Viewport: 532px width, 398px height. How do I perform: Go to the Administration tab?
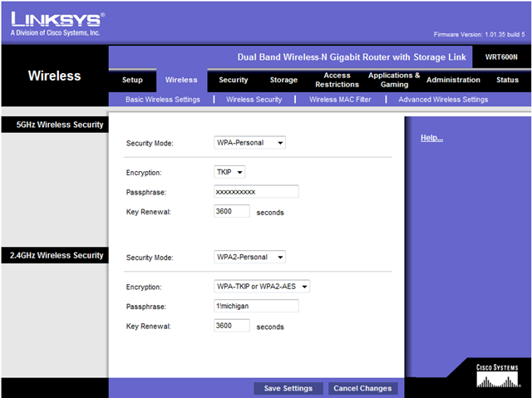[453, 80]
